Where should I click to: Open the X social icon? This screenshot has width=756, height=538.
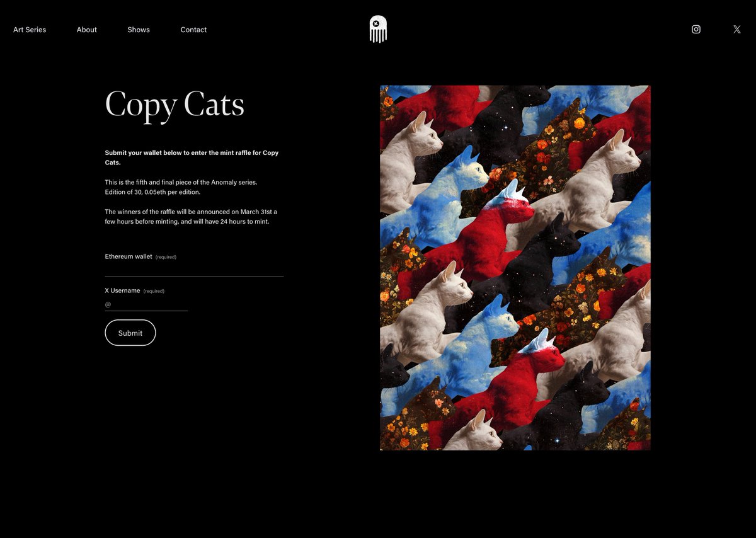[737, 29]
